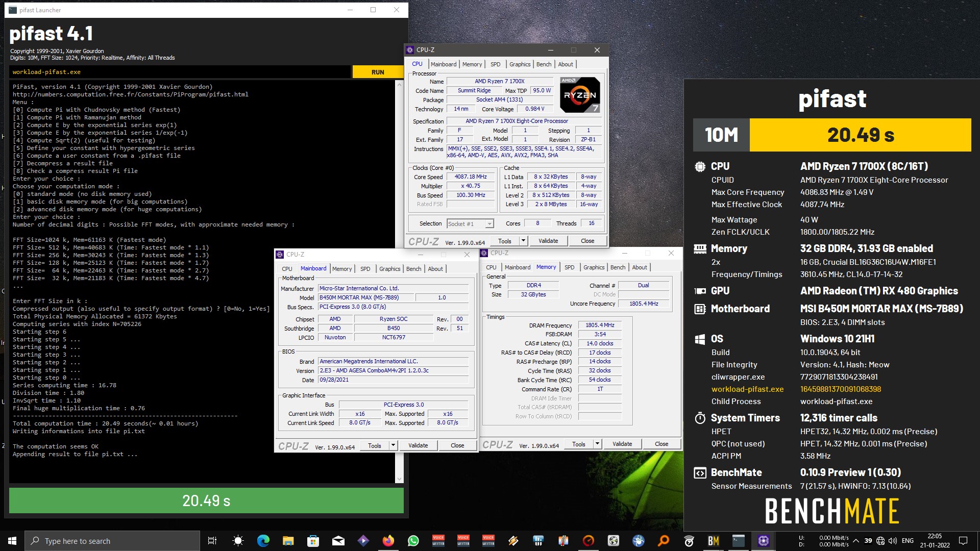Click the CAS# Latency value 14.0 clocks
This screenshot has width=980, height=551.
(600, 343)
